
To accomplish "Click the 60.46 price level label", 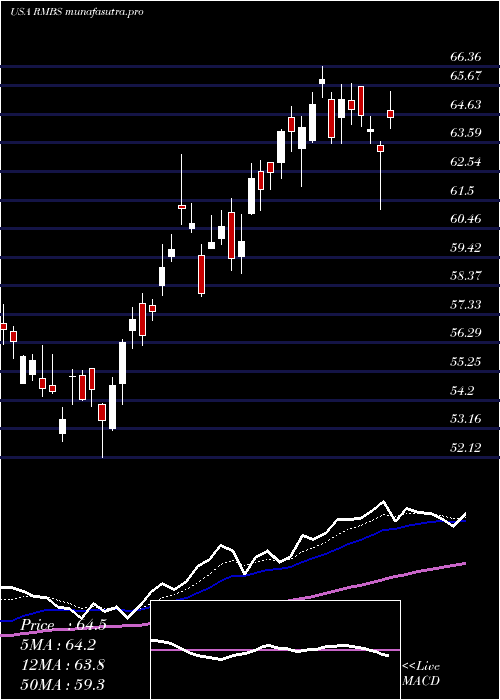I will pyautogui.click(x=466, y=219).
